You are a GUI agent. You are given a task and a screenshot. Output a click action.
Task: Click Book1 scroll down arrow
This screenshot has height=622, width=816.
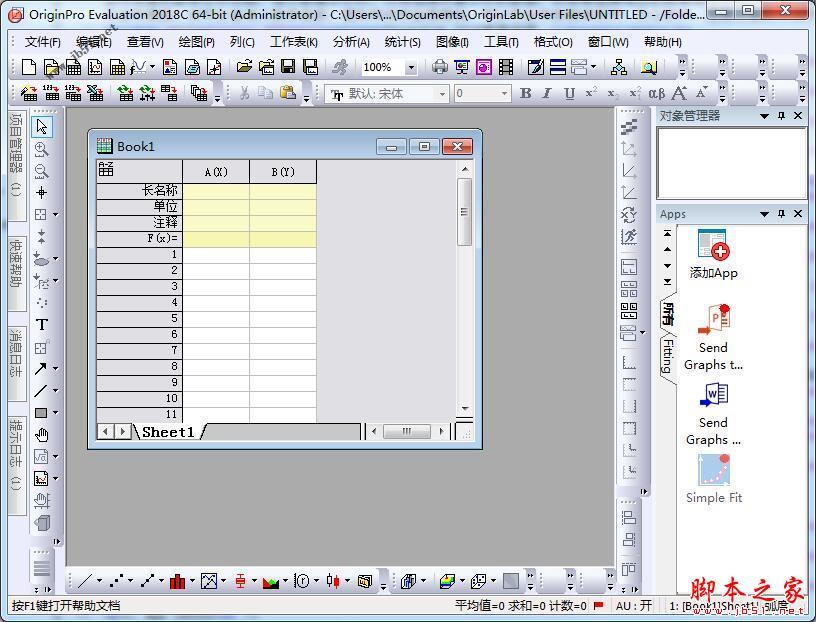coord(465,410)
